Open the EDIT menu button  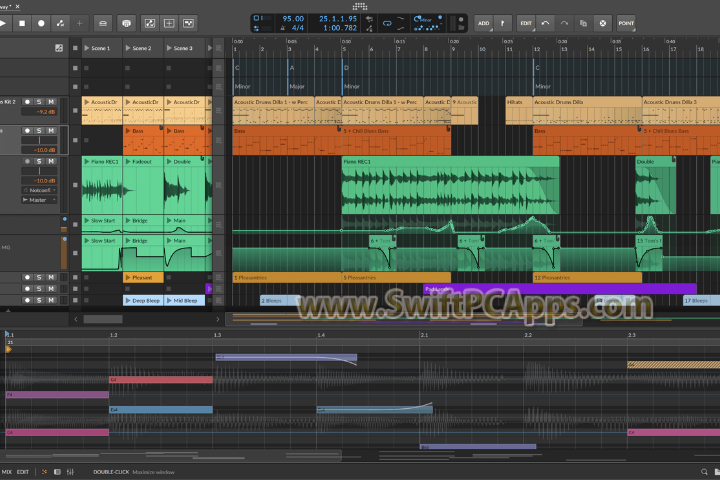(526, 23)
